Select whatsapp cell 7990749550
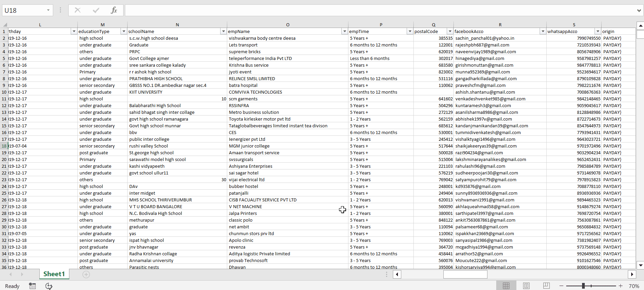 [574, 38]
